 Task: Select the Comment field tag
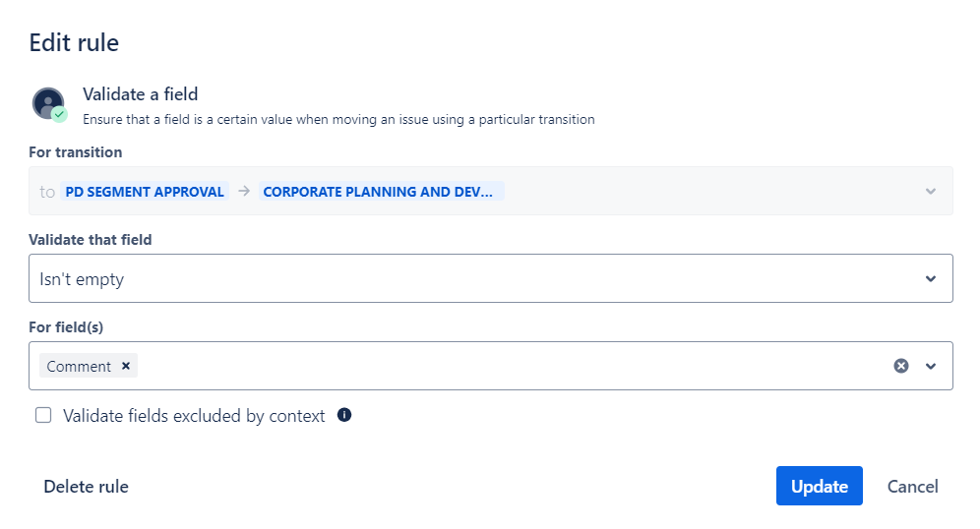tap(79, 366)
